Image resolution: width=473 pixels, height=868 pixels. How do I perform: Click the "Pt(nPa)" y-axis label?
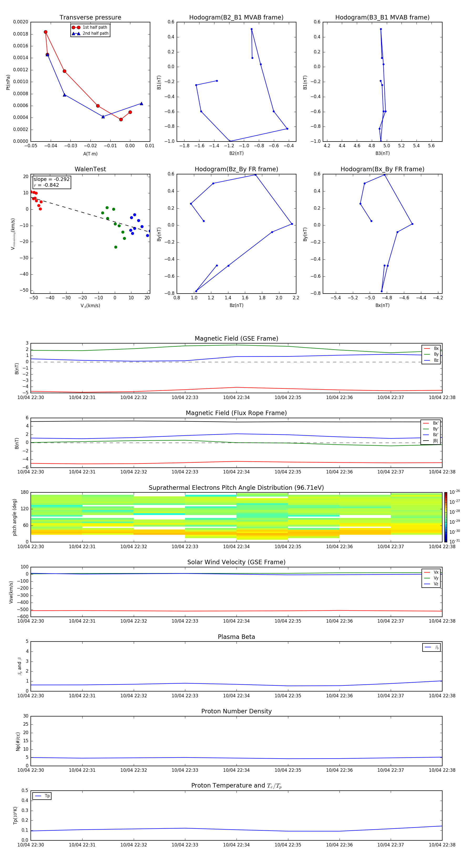point(8,82)
